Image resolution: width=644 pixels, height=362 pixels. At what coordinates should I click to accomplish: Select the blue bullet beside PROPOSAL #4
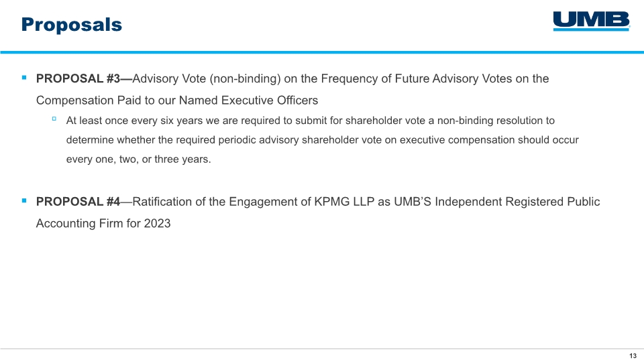pos(24,200)
